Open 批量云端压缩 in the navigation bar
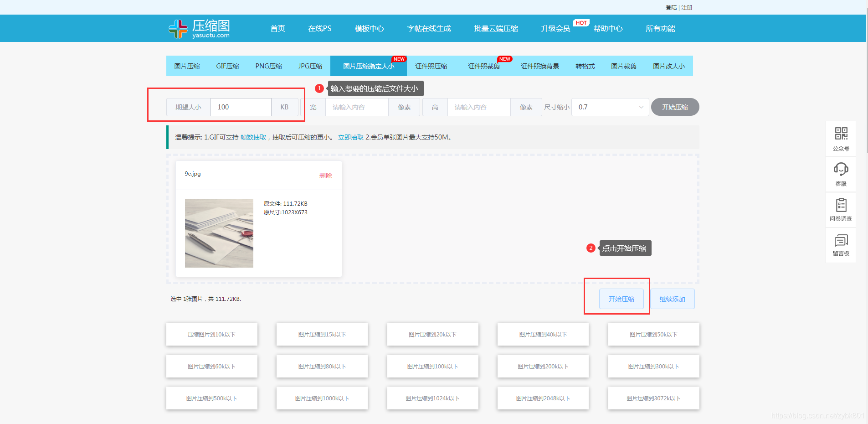Screen dimensions: 868x424 (496, 28)
